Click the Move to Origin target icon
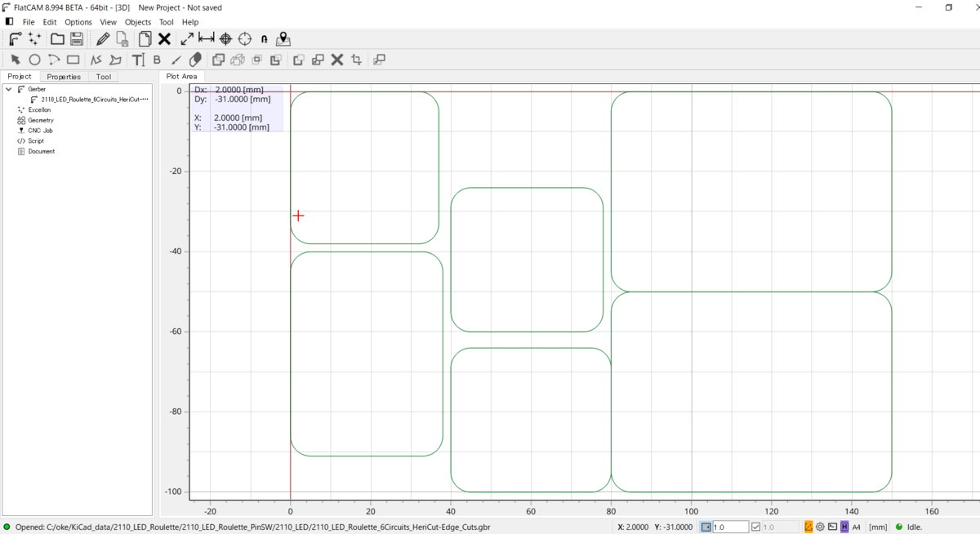 coord(245,38)
